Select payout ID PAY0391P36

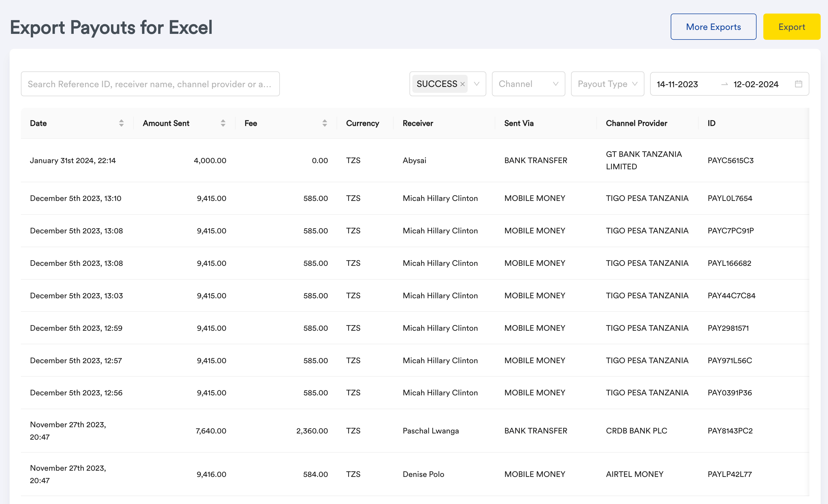[729, 393]
